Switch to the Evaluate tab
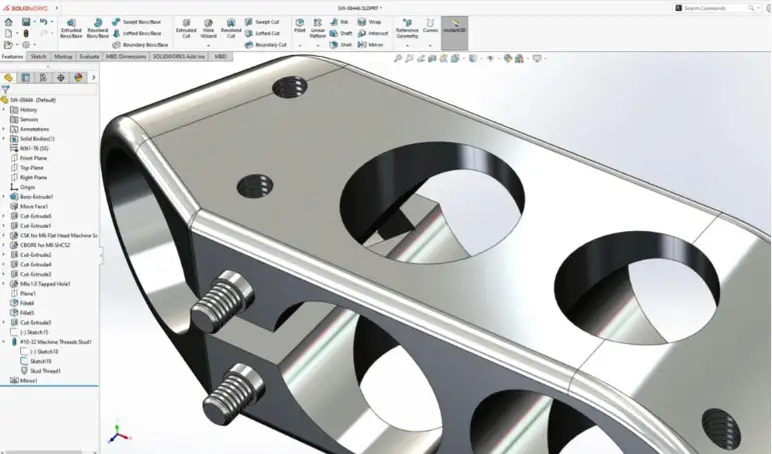This screenshot has height=454, width=772. coord(89,57)
